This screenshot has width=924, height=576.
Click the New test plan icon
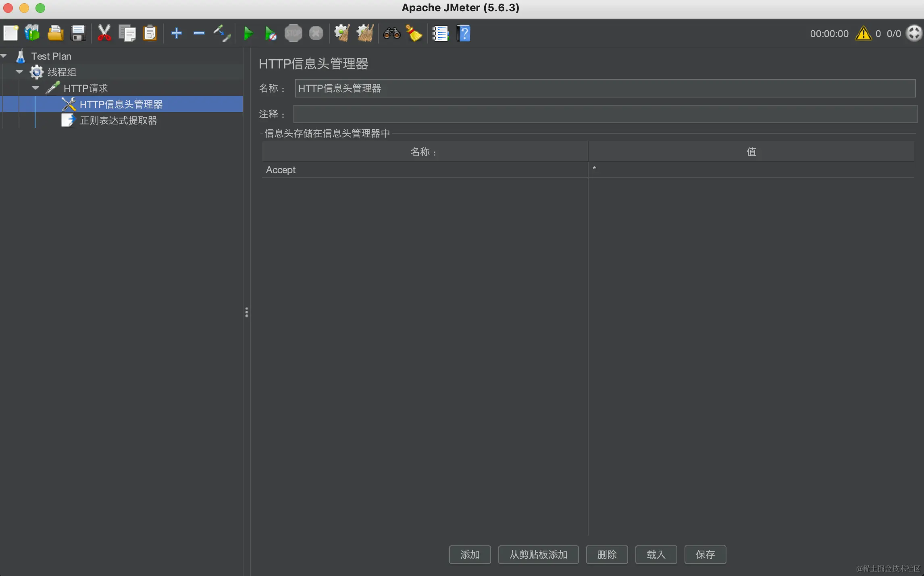11,33
